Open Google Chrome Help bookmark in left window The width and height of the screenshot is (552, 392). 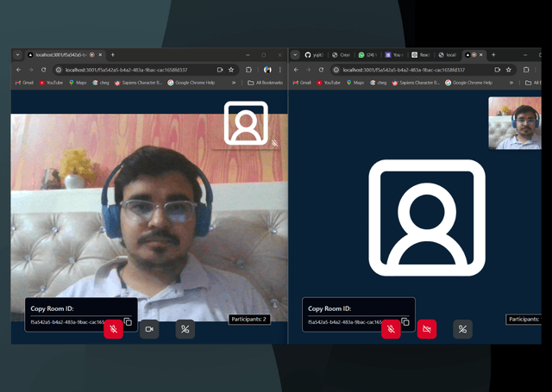[x=191, y=83]
